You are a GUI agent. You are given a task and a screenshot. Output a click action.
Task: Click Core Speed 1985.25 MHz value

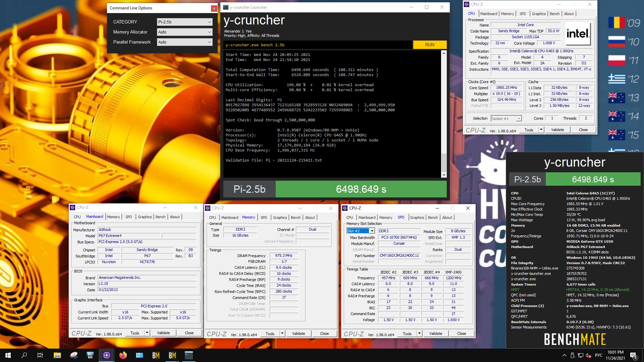(506, 87)
